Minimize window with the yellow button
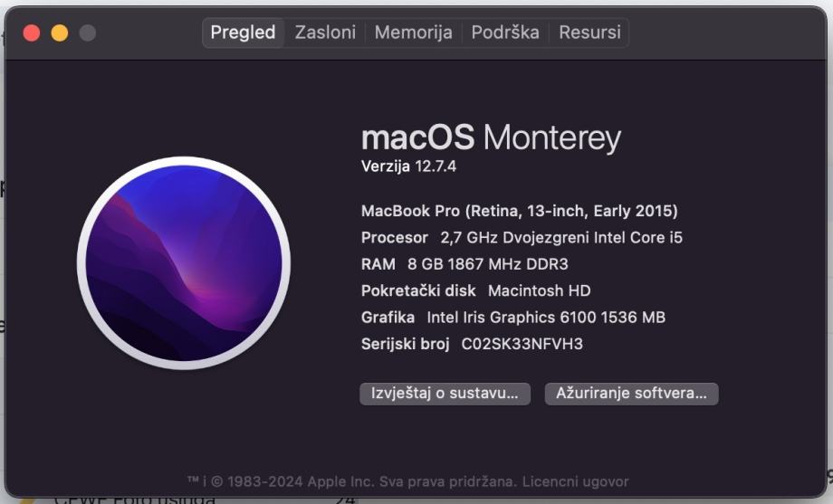 click(60, 33)
